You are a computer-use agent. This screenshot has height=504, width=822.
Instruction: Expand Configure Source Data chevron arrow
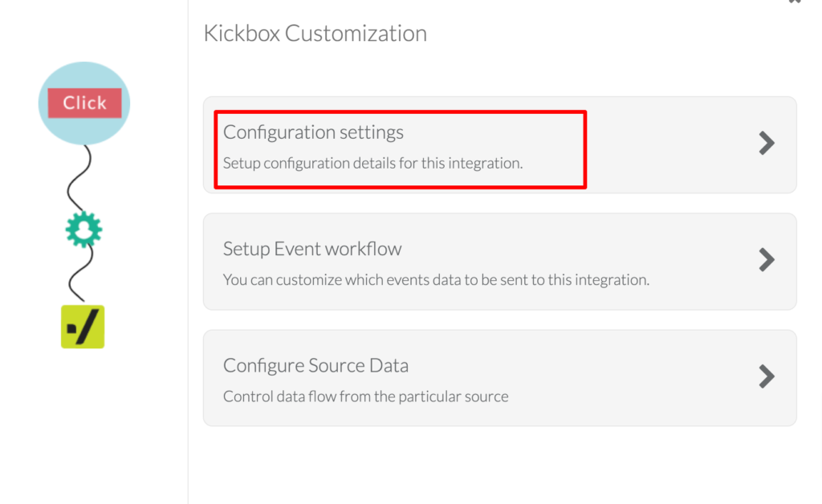767,376
